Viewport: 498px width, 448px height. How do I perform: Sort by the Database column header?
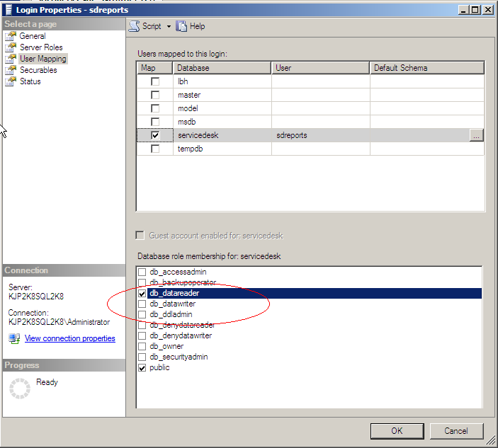pos(222,68)
